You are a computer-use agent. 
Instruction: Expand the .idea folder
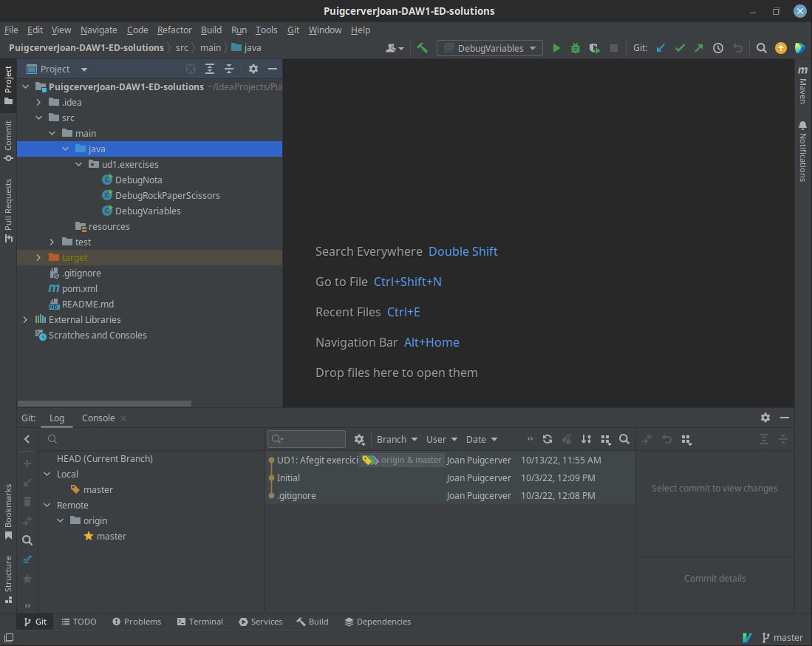point(39,103)
